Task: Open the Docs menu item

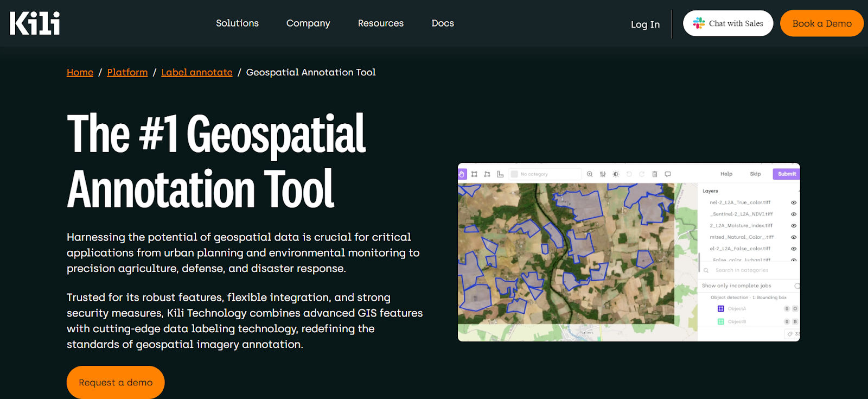Action: 443,23
